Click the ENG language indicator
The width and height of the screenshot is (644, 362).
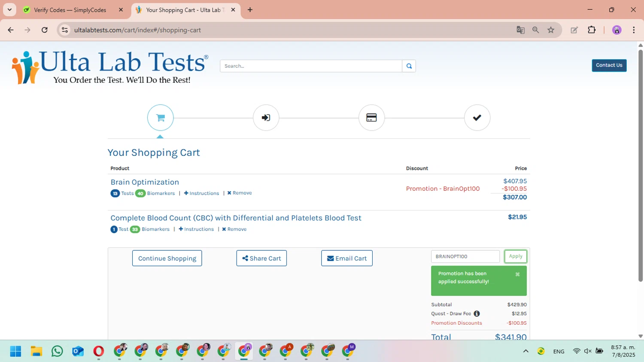tap(559, 351)
